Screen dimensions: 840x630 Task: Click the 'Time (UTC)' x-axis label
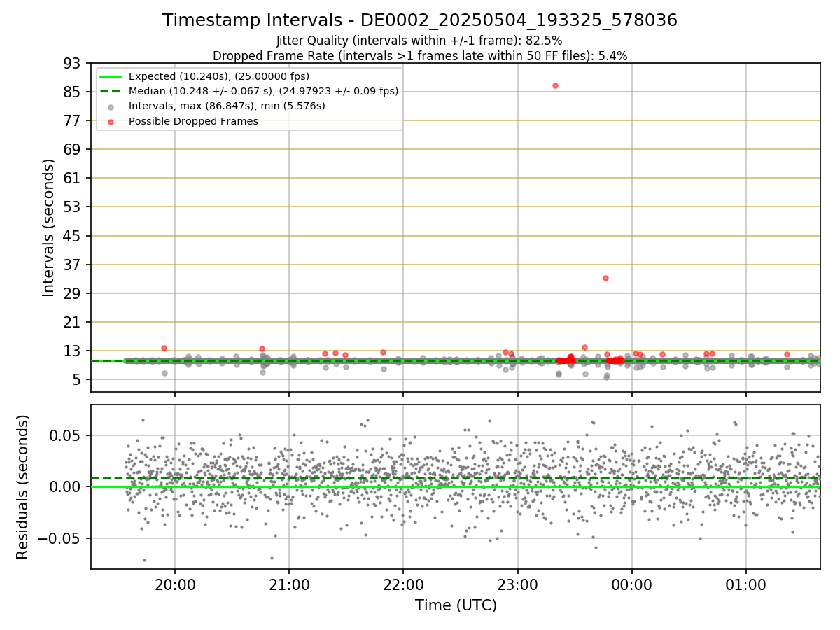(x=456, y=605)
